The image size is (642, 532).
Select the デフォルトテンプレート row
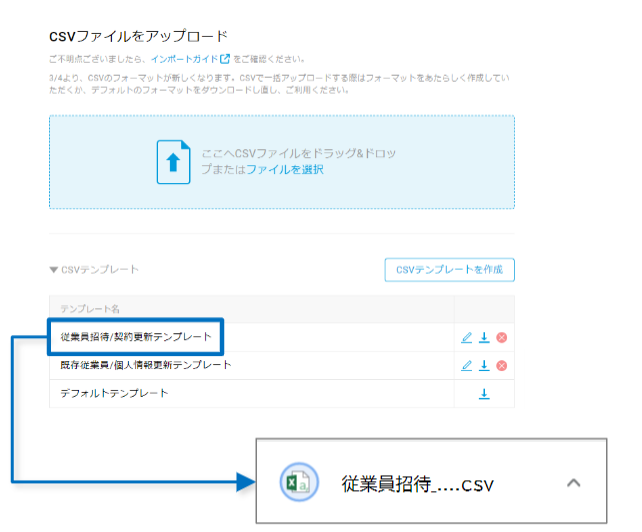[x=282, y=394]
